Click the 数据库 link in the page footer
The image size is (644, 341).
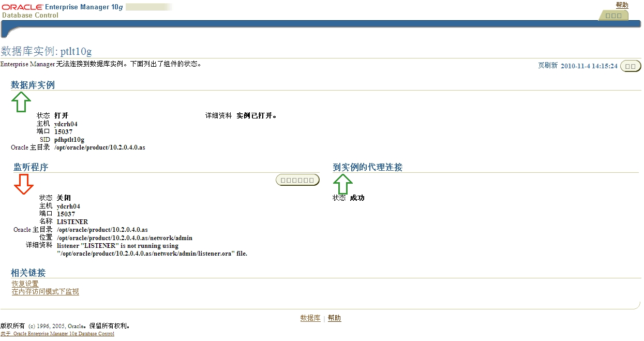[x=310, y=318]
